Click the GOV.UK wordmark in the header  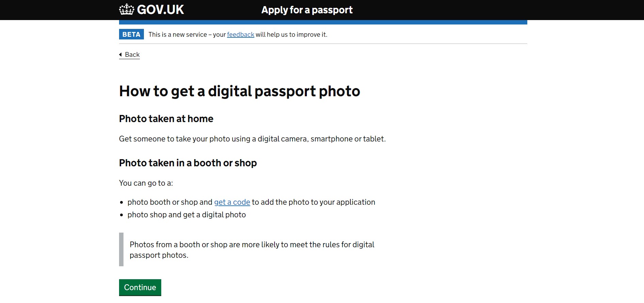[x=161, y=10]
